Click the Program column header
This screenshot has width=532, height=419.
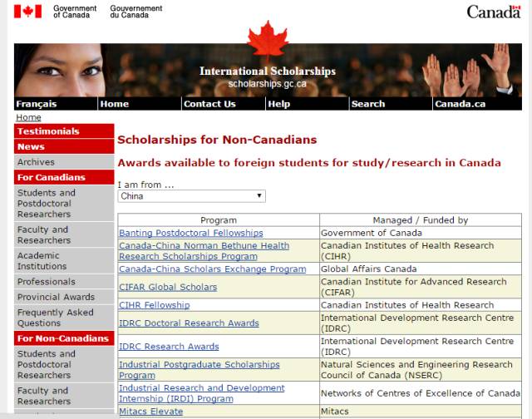(219, 220)
